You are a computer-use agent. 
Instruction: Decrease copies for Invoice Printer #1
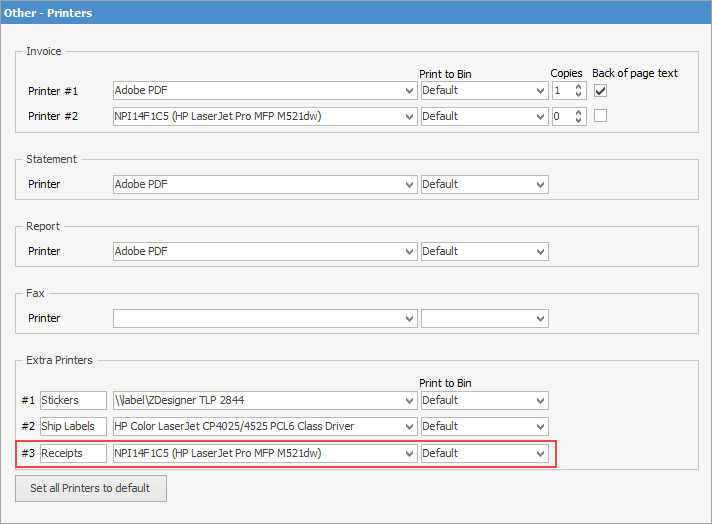point(580,96)
